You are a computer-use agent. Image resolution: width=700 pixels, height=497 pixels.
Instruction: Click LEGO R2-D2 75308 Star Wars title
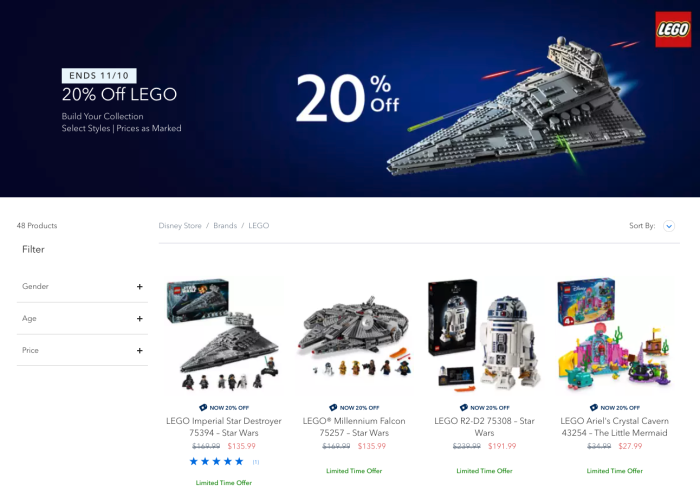pyautogui.click(x=484, y=427)
